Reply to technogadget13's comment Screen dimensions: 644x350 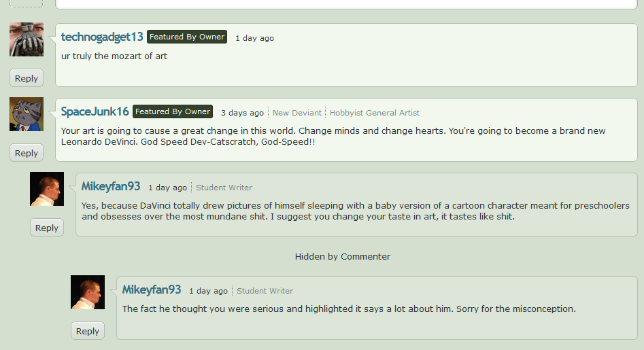click(27, 78)
